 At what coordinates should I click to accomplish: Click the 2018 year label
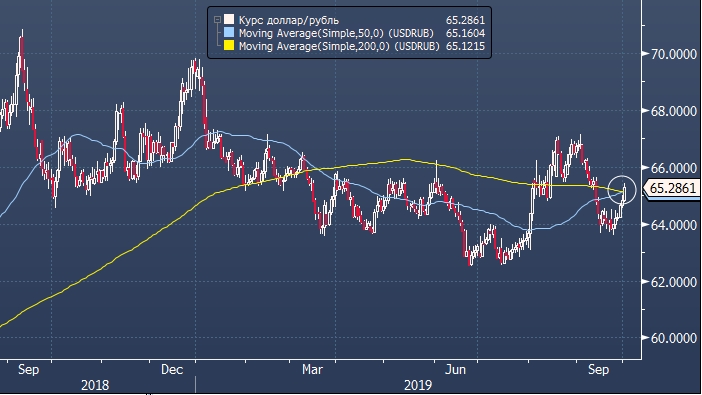click(95, 385)
